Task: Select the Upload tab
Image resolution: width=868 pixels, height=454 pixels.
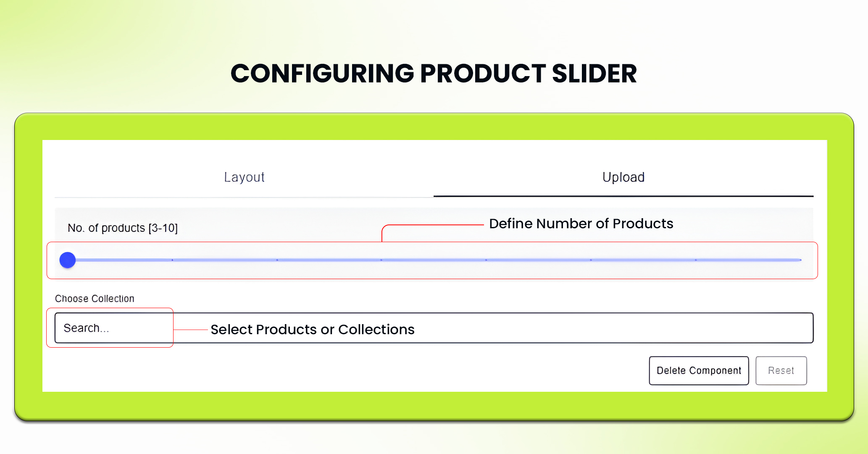Action: tap(623, 177)
